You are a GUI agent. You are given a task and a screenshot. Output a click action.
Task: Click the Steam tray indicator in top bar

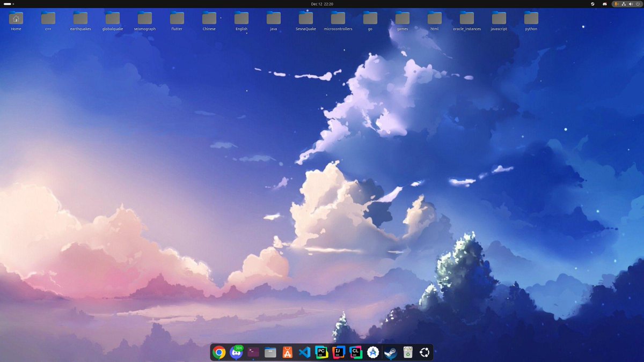click(x=593, y=4)
